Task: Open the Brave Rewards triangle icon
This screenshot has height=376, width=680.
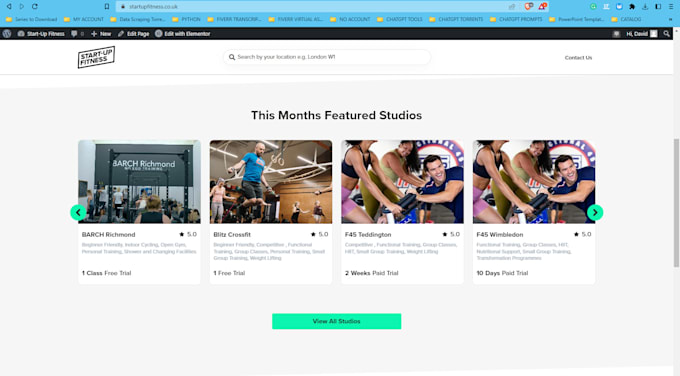Action: tap(542, 7)
